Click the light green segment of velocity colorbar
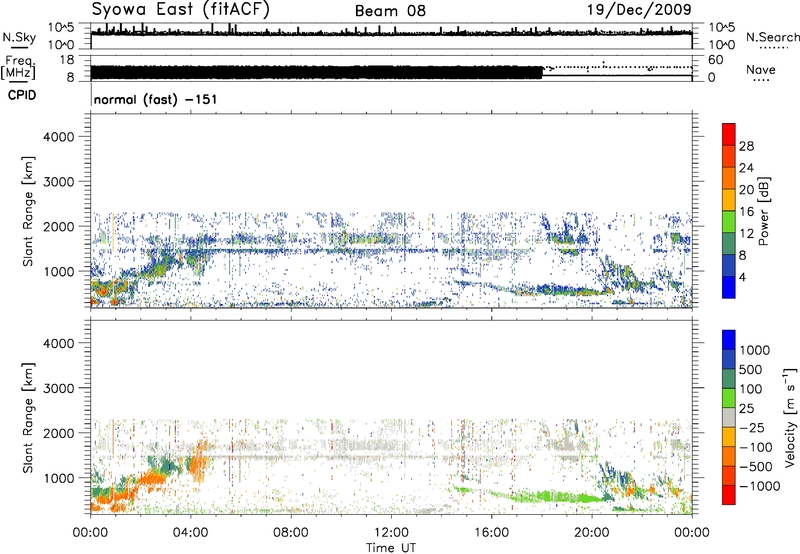800x554 pixels. pos(729,398)
